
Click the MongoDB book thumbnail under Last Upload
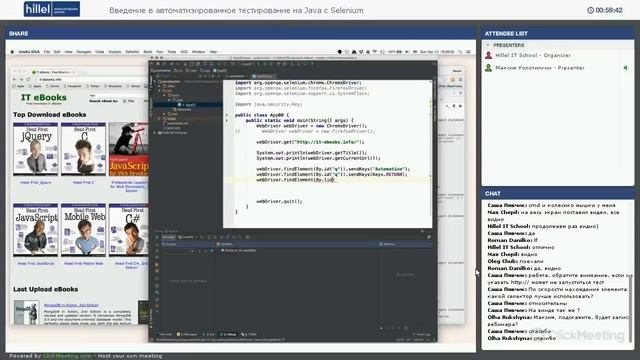[27, 313]
